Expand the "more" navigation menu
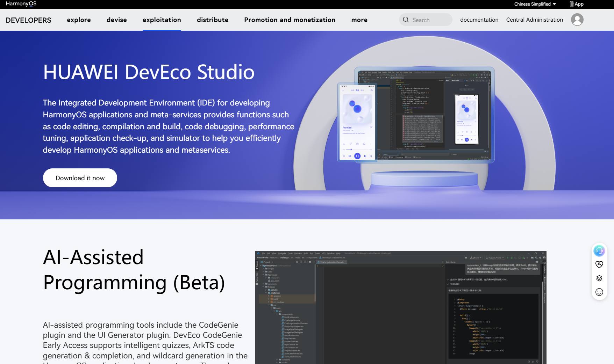Viewport: 614px width, 364px height. (x=359, y=20)
